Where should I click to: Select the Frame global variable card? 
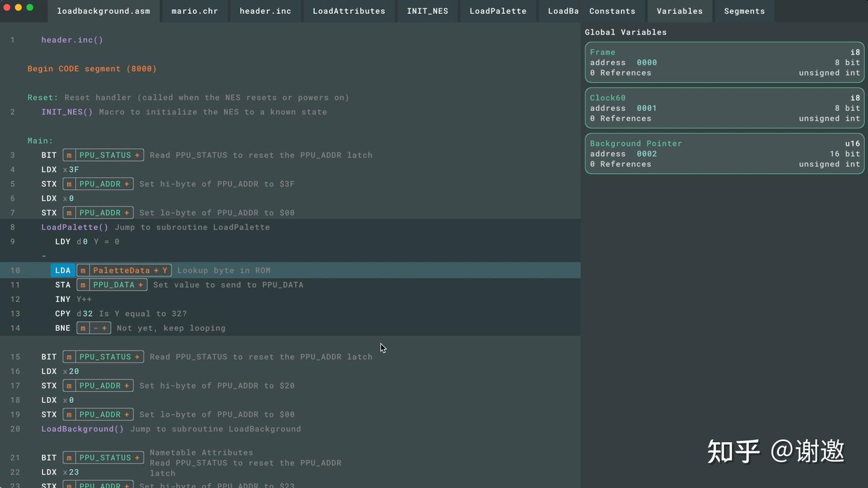725,62
